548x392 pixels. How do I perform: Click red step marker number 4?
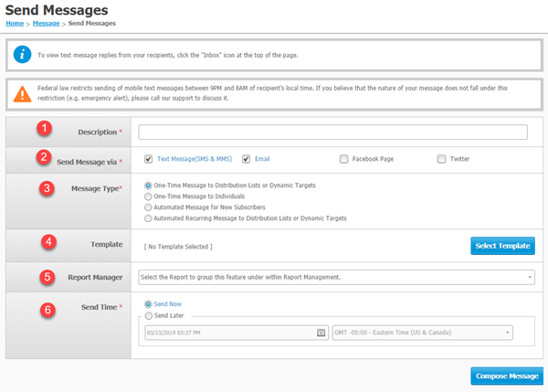(49, 241)
